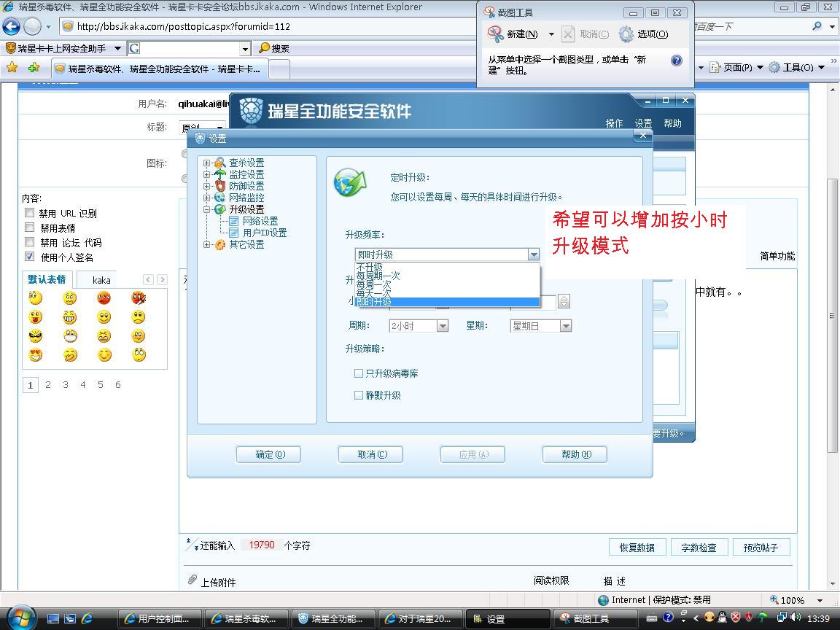
Task: Click 预览帖子 button on forum page
Action: pyautogui.click(x=761, y=548)
